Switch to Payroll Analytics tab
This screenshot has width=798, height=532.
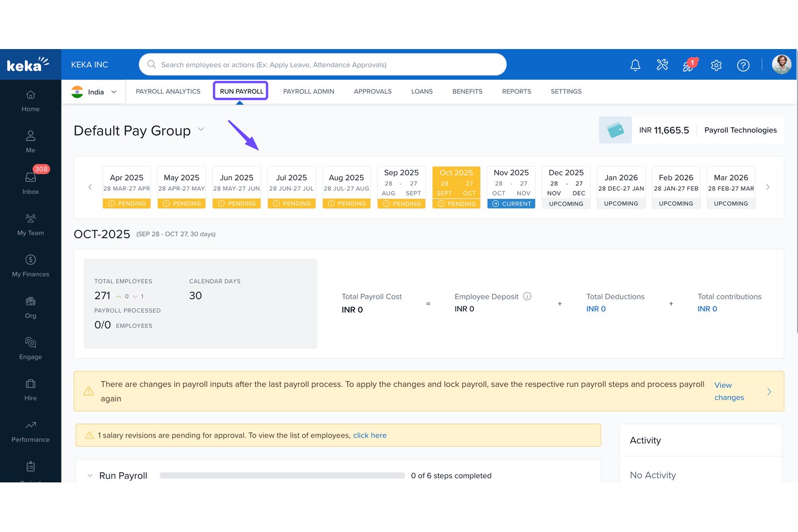(x=168, y=92)
